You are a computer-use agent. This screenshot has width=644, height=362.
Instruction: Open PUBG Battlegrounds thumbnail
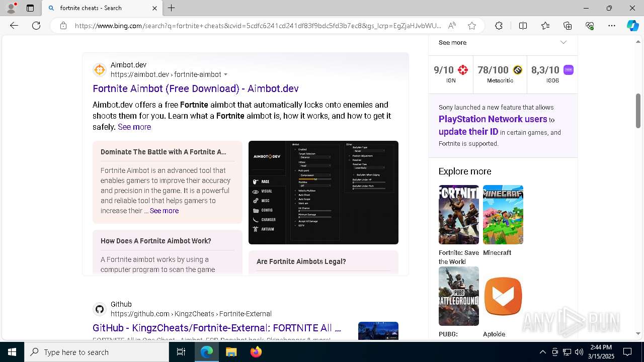coord(459,296)
